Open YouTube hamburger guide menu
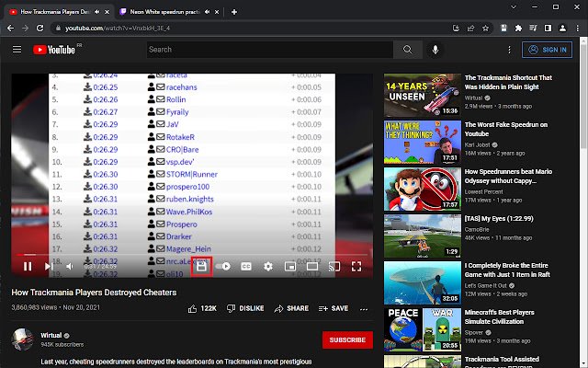 tap(17, 49)
